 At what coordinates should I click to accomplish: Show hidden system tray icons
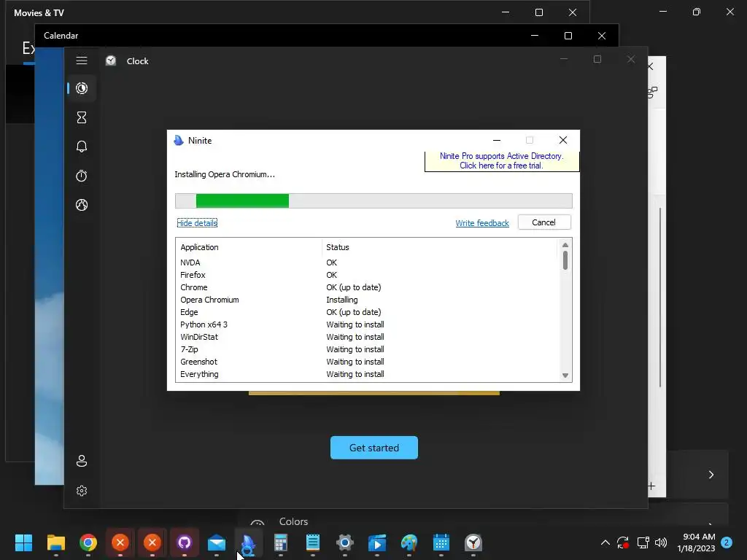605,542
